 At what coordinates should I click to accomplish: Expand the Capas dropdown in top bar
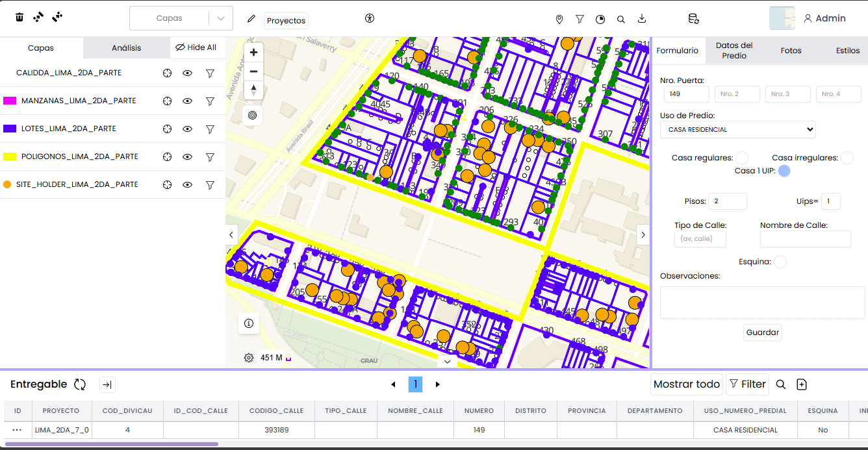click(221, 19)
